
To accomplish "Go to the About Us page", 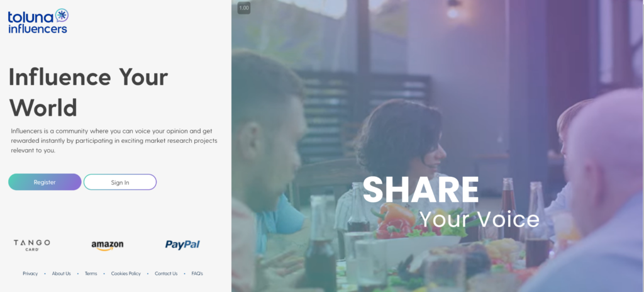I will pyautogui.click(x=61, y=274).
